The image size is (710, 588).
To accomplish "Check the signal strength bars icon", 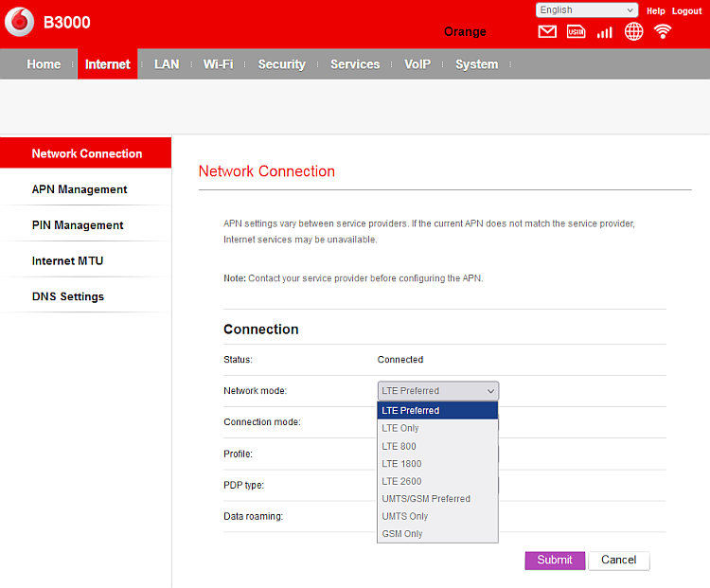I will pos(604,32).
